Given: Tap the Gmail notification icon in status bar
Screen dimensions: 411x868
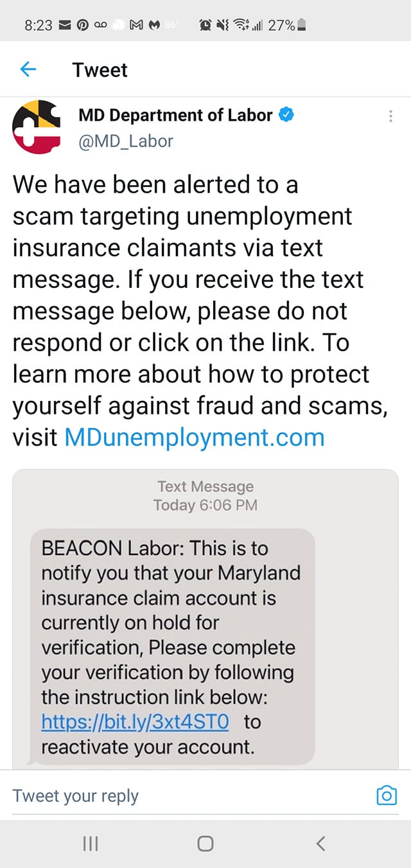Looking at the screenshot, I should pyautogui.click(x=137, y=26).
